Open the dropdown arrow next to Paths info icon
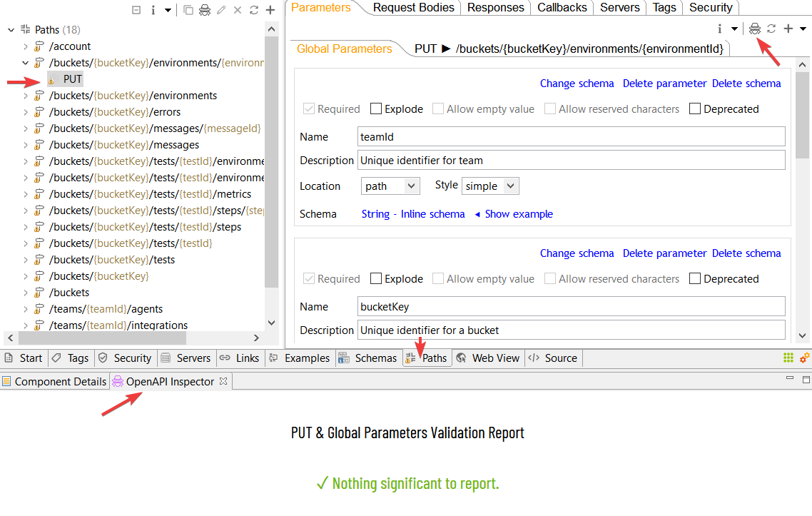 coord(168,11)
